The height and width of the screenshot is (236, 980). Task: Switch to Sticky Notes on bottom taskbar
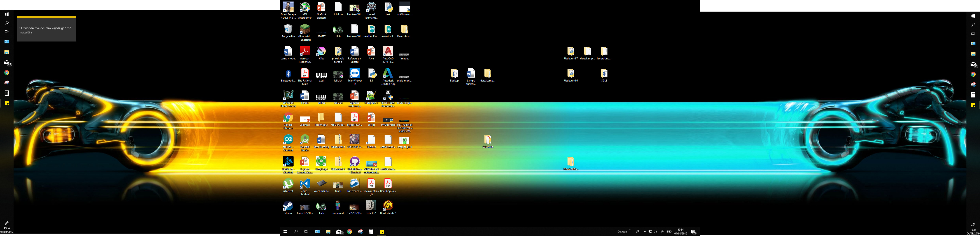[x=381, y=232]
